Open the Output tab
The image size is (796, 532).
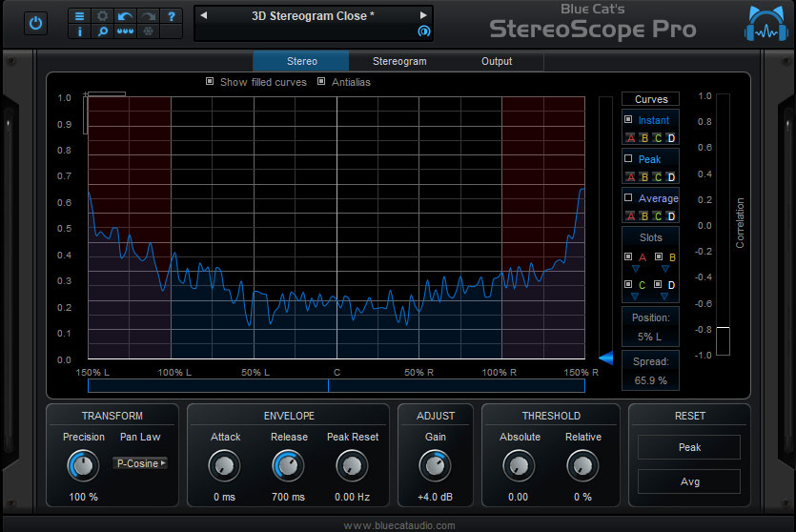(497, 61)
